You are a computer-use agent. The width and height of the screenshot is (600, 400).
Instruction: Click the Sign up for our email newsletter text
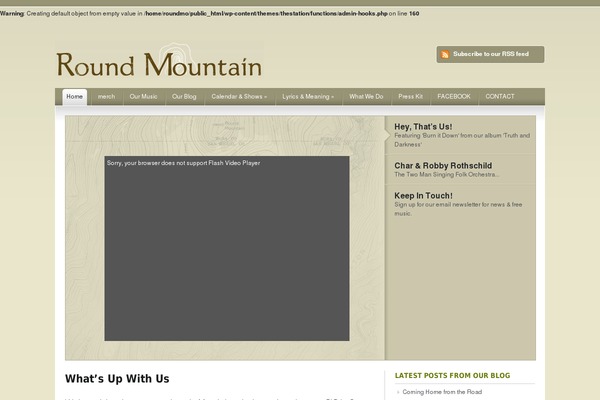(458, 209)
